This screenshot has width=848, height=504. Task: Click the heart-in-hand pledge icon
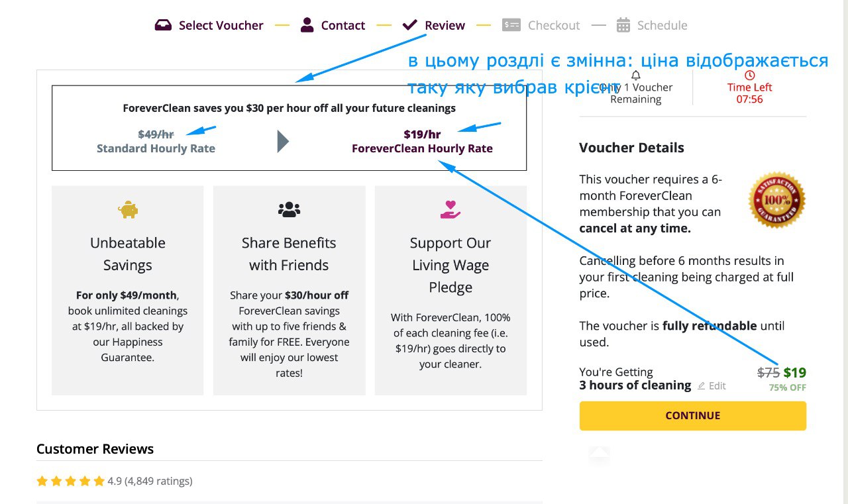click(x=450, y=210)
